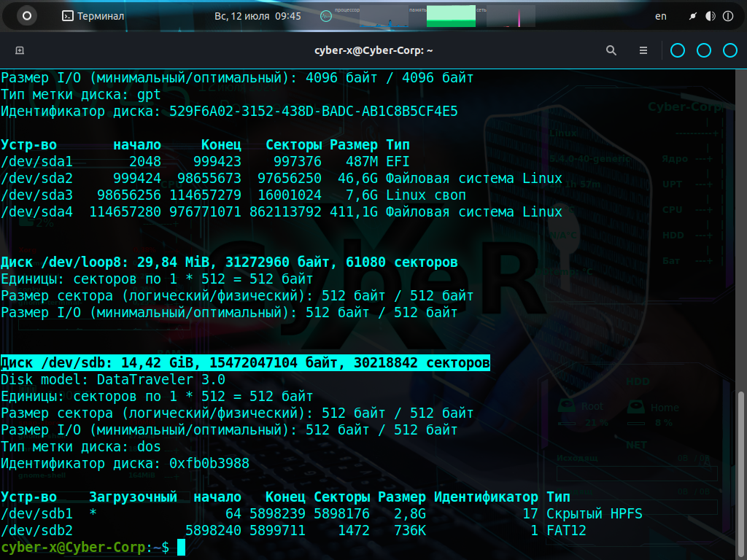The image size is (747, 560).
Task: Open a new terminal tab
Action: pos(20,50)
